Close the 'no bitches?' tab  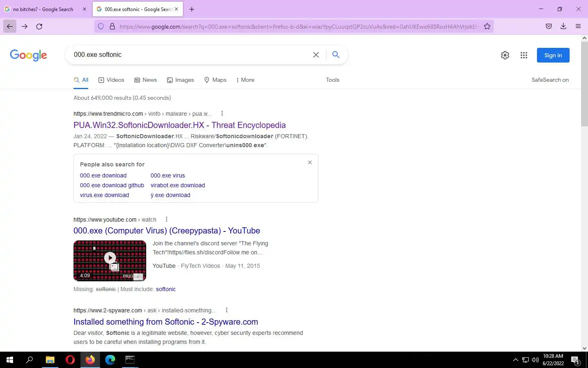coord(85,9)
